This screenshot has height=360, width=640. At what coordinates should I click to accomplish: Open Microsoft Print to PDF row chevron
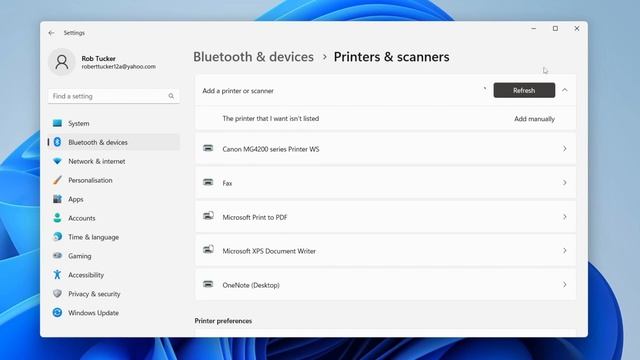tap(564, 217)
